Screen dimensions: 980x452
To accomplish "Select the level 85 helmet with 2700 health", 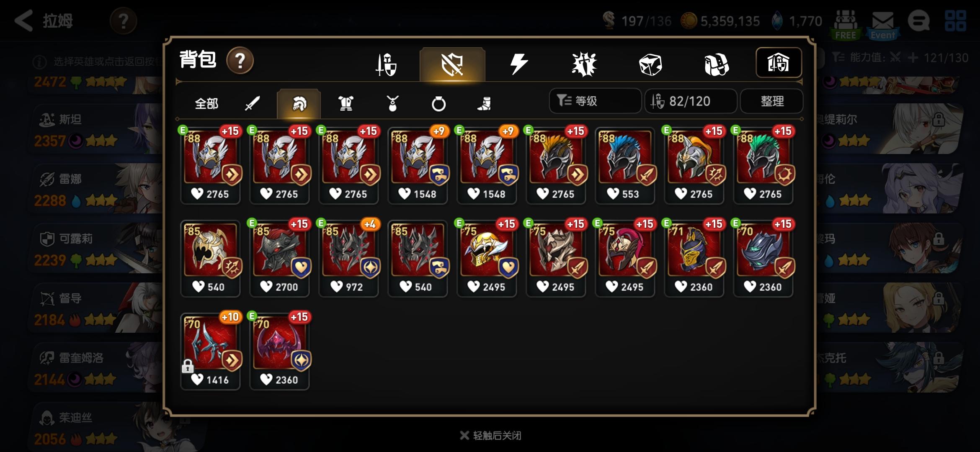I will 279,258.
